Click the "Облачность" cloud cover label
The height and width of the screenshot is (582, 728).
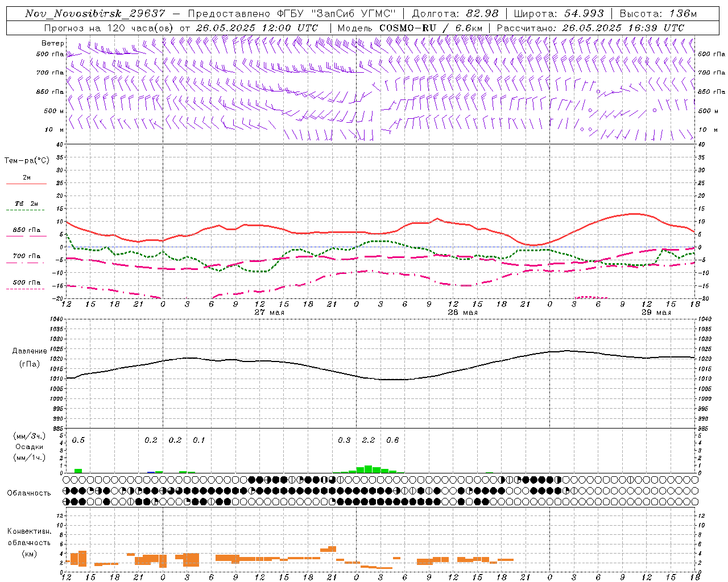coord(29,493)
